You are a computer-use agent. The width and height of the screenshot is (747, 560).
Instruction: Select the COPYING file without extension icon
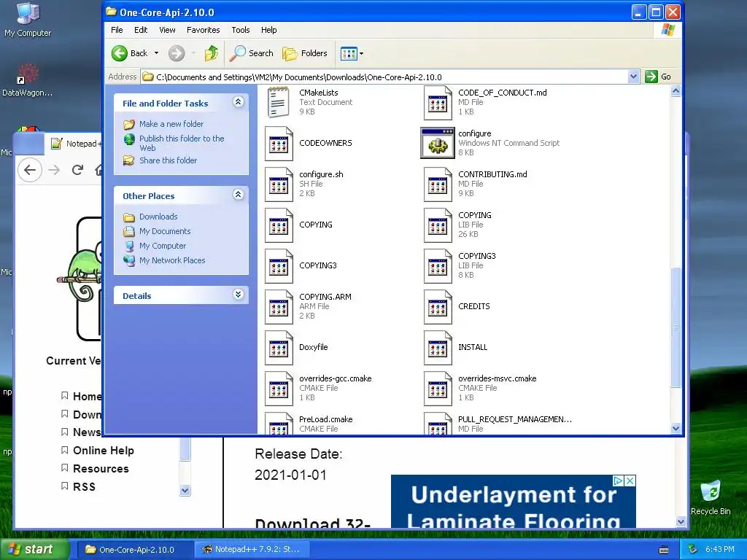click(279, 225)
